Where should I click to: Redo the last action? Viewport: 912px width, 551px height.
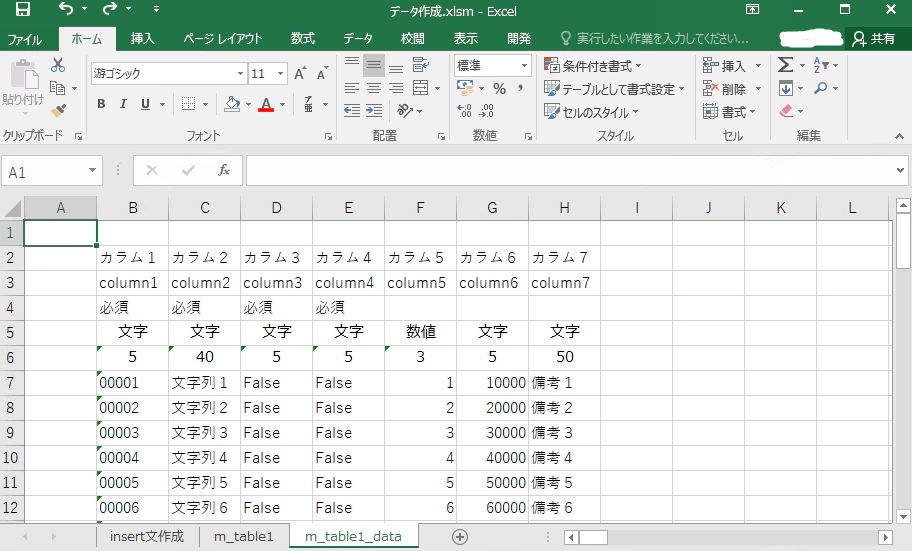click(109, 9)
